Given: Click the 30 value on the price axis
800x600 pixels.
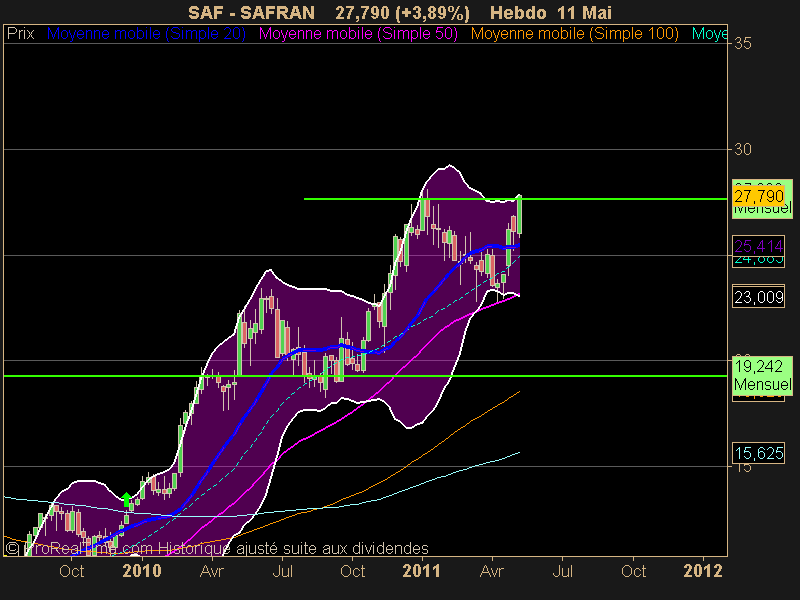Looking at the screenshot, I should tap(743, 149).
